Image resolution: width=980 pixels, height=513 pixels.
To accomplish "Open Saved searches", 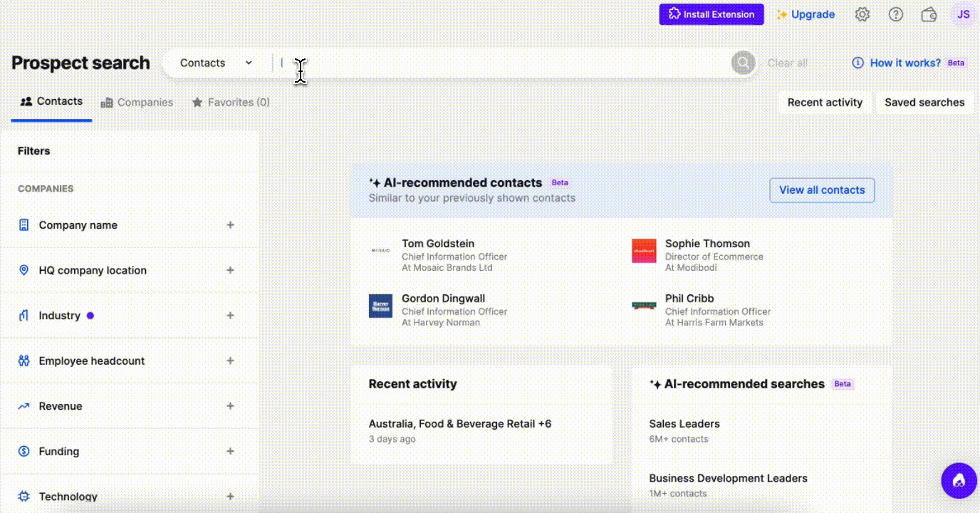I will (x=924, y=103).
